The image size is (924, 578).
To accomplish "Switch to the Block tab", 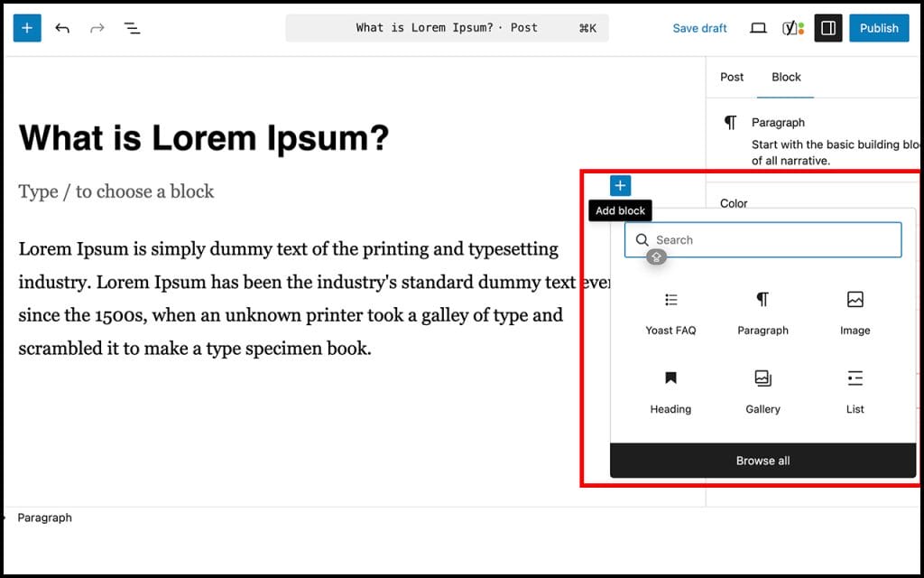I will click(785, 77).
